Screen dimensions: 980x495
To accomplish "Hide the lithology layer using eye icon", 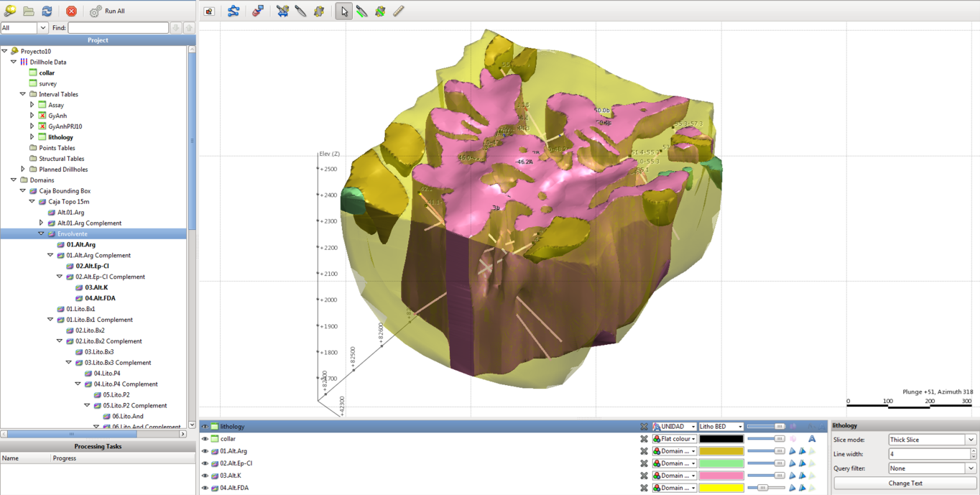I will click(x=205, y=427).
